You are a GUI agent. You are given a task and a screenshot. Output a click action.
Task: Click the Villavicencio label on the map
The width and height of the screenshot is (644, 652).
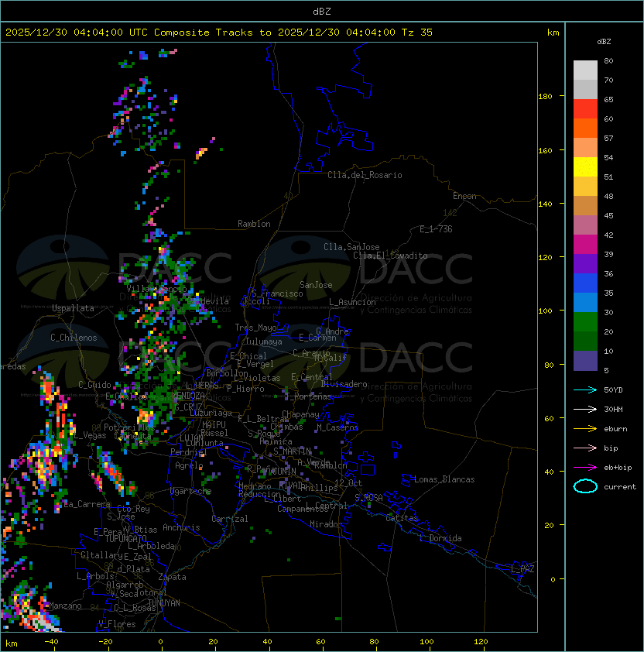pyautogui.click(x=156, y=289)
